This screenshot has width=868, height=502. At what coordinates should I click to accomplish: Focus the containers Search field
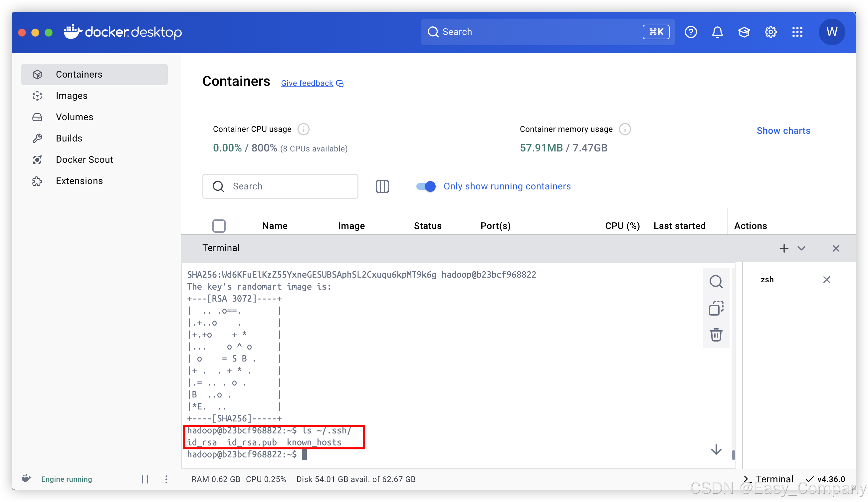(280, 186)
